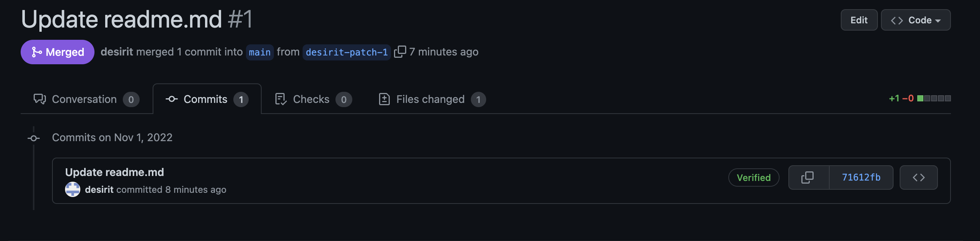Open the main branch link
This screenshot has height=241, width=980.
pyautogui.click(x=259, y=52)
